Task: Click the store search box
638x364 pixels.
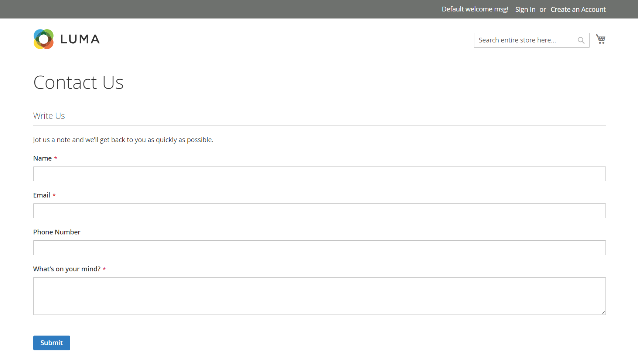Action: click(531, 40)
